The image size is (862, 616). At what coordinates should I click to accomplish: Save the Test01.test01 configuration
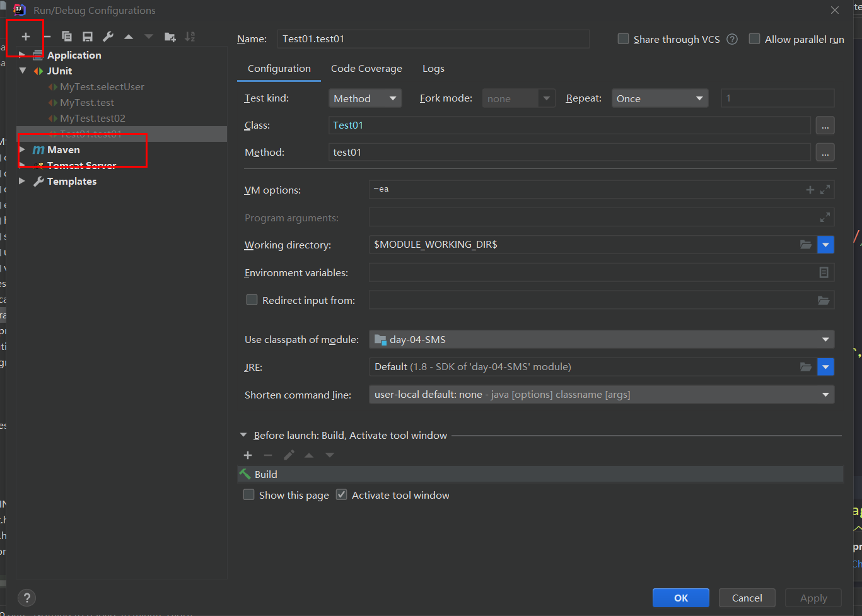(x=88, y=36)
